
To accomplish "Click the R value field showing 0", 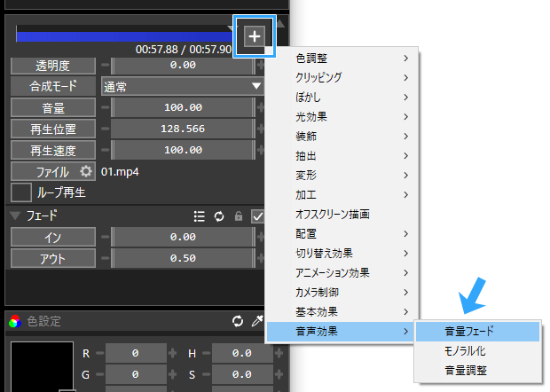I will [x=136, y=353].
